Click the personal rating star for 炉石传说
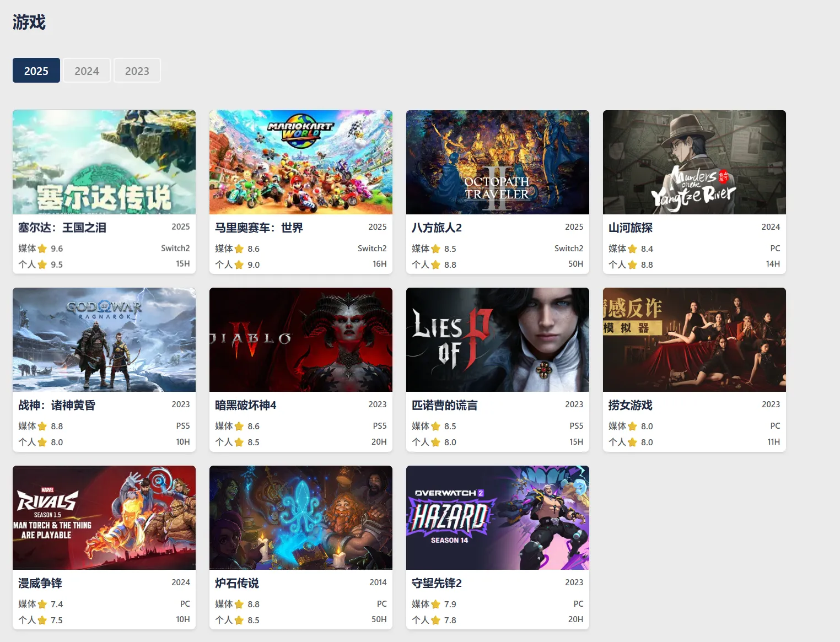The height and width of the screenshot is (642, 840). coord(239,620)
